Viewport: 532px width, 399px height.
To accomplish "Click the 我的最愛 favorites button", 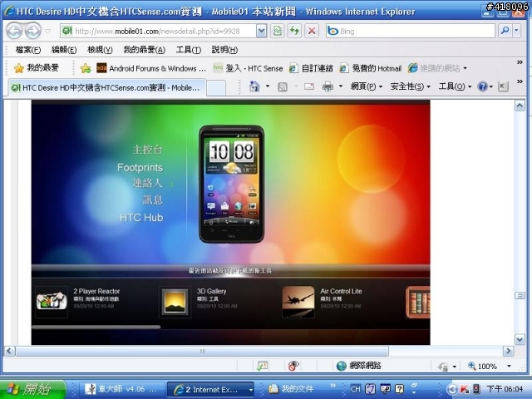I will pyautogui.click(x=37, y=68).
